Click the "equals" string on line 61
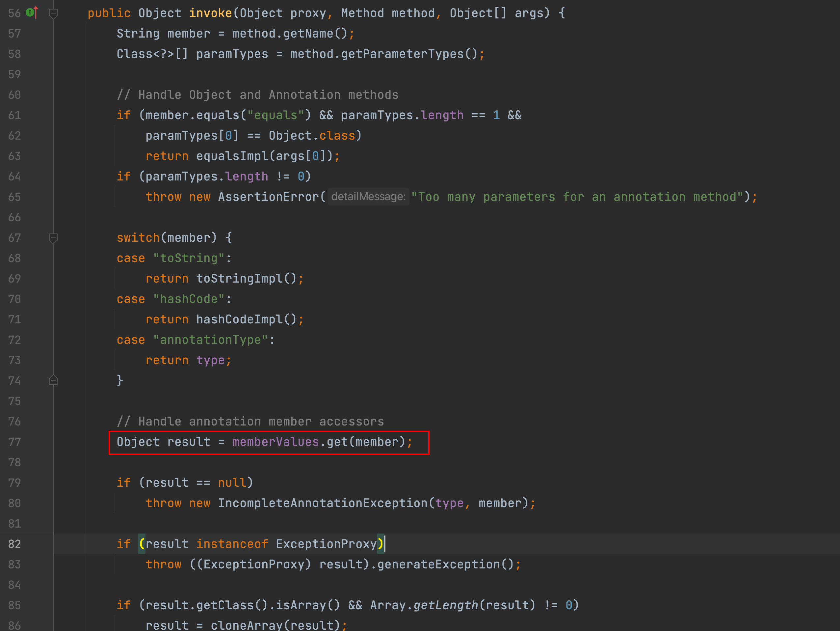 276,115
